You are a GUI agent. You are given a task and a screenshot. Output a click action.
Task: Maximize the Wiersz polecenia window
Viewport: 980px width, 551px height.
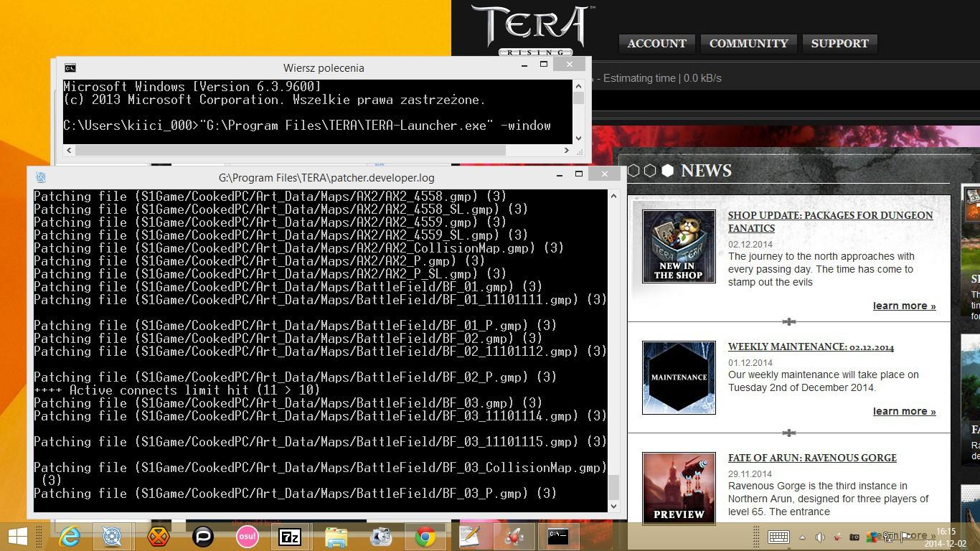point(544,65)
